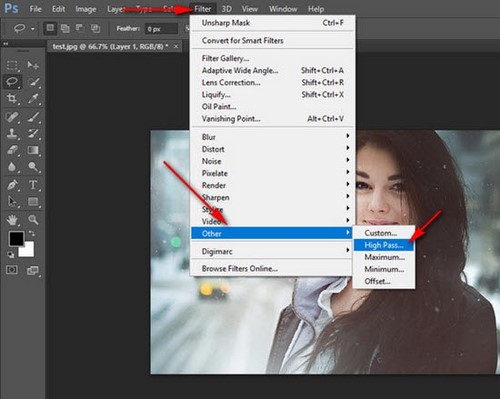Select the Blur tool
This screenshot has height=399, width=500.
[x=13, y=166]
